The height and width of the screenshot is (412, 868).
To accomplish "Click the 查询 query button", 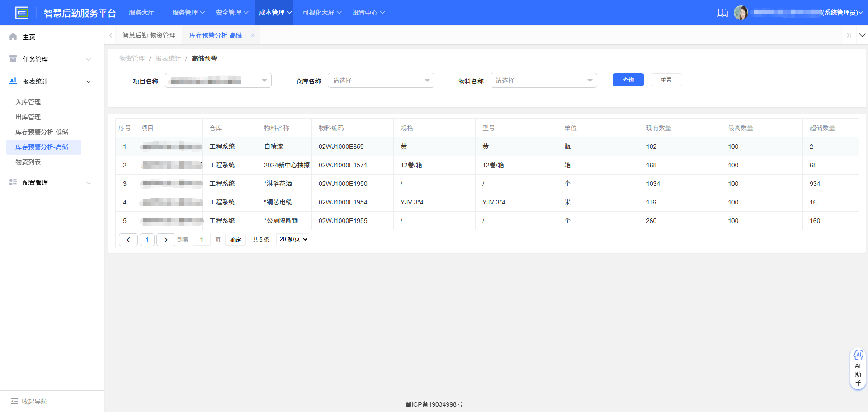I will pyautogui.click(x=628, y=80).
